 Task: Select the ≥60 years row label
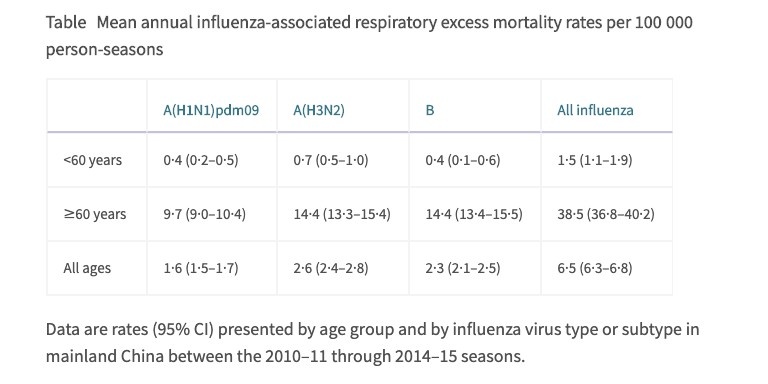pyautogui.click(x=95, y=214)
